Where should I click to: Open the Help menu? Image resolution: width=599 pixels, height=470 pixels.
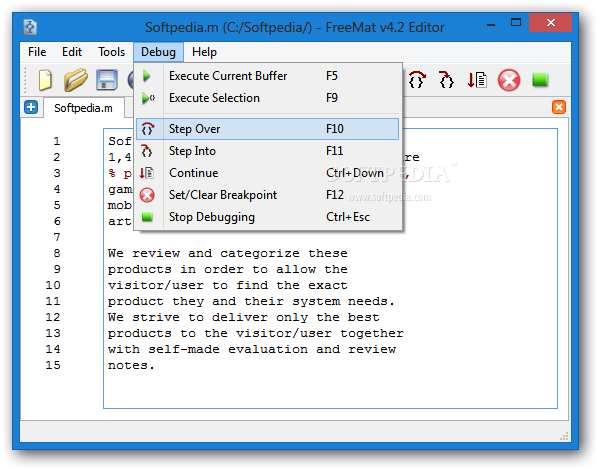(204, 52)
